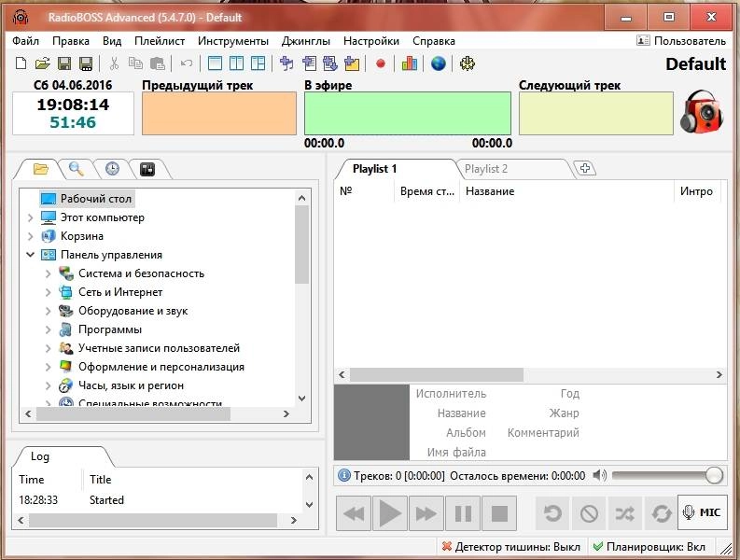740x560 pixels.
Task: Add new playlist tab with plus
Action: click(x=585, y=168)
